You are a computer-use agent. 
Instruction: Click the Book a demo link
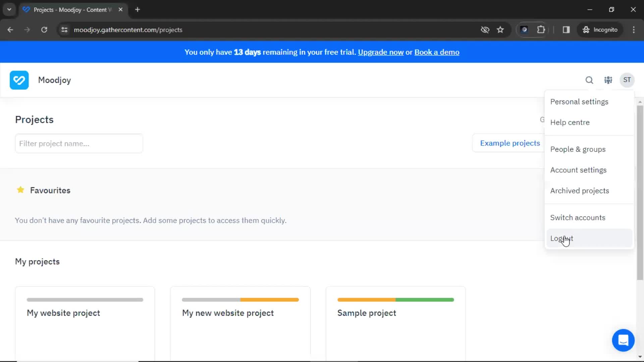point(437,52)
